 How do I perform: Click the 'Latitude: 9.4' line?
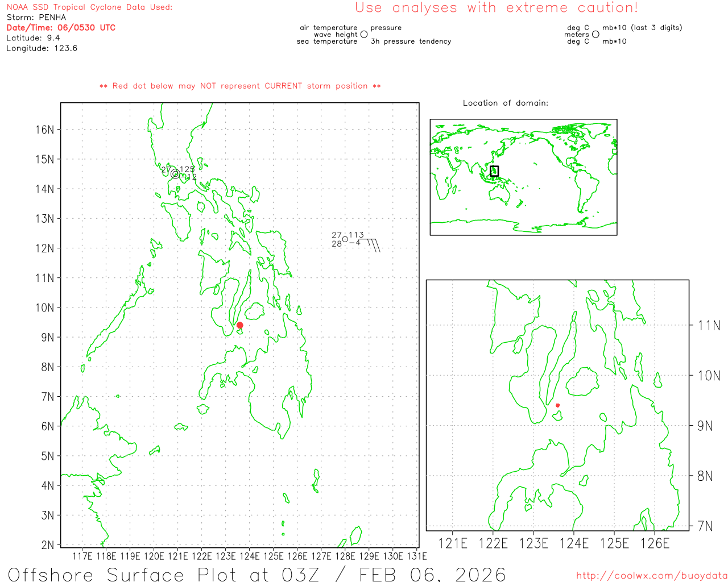(x=33, y=38)
